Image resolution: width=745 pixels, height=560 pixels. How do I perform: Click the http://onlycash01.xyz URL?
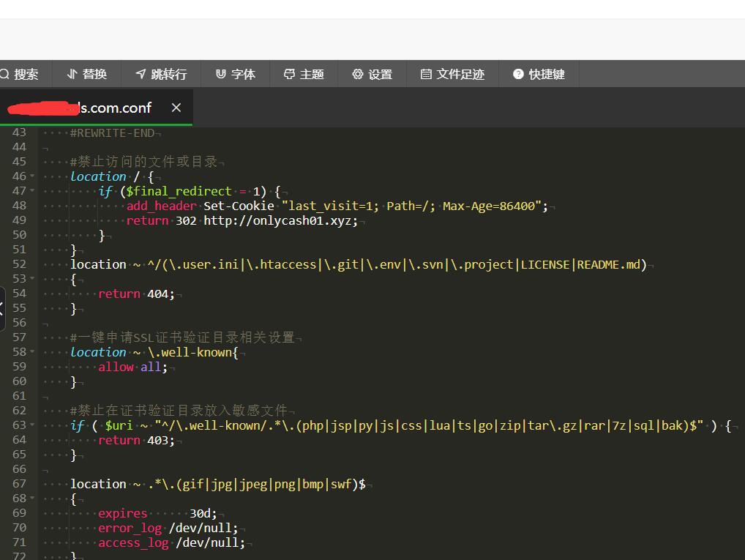[278, 220]
